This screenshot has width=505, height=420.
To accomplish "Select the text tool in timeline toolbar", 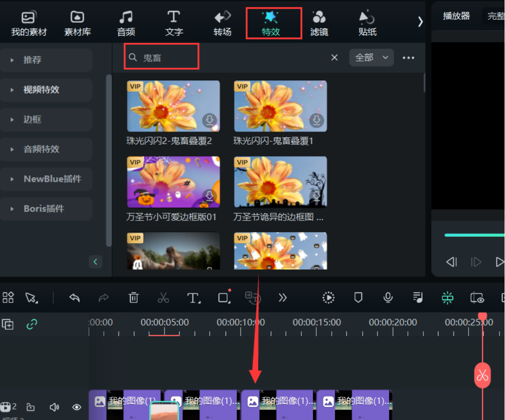I will point(193,298).
